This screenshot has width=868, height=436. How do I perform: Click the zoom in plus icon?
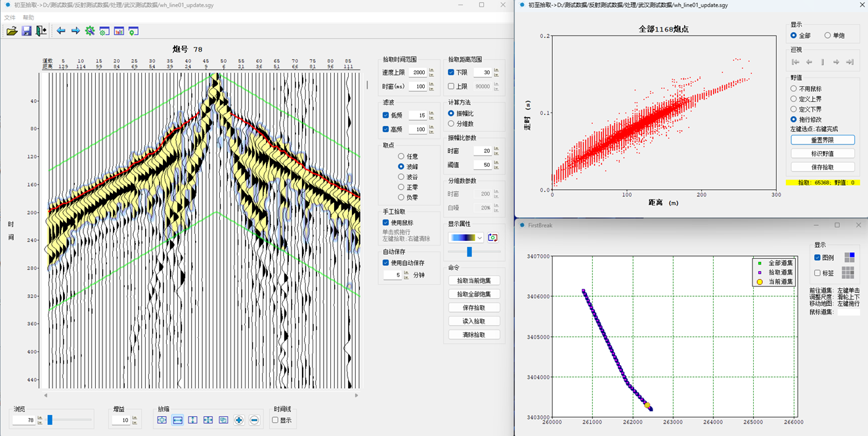click(239, 420)
